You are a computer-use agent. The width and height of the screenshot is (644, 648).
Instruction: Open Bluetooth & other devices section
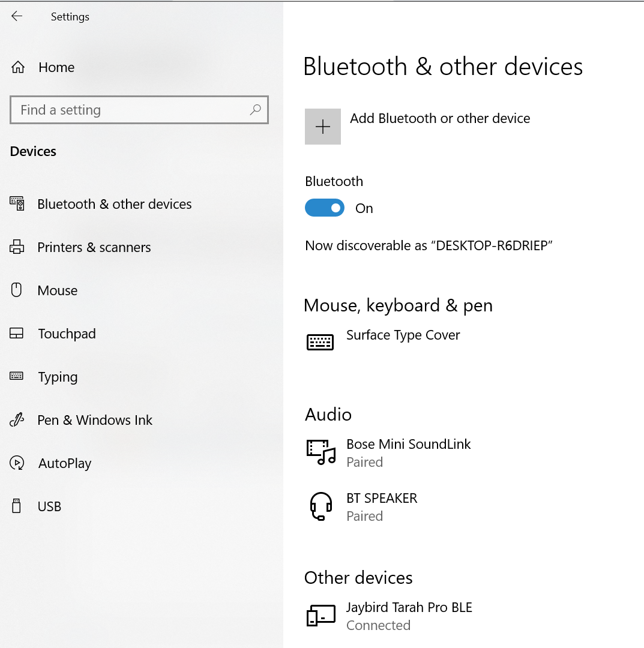[114, 204]
